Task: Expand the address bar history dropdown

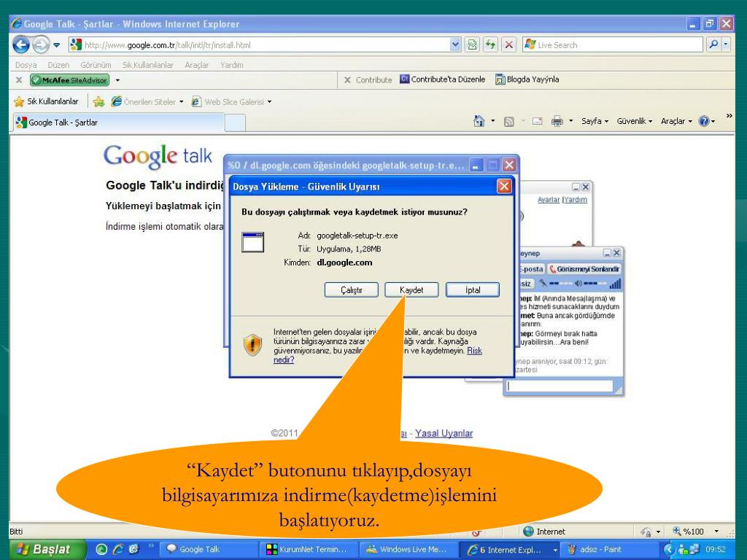Action: [456, 45]
